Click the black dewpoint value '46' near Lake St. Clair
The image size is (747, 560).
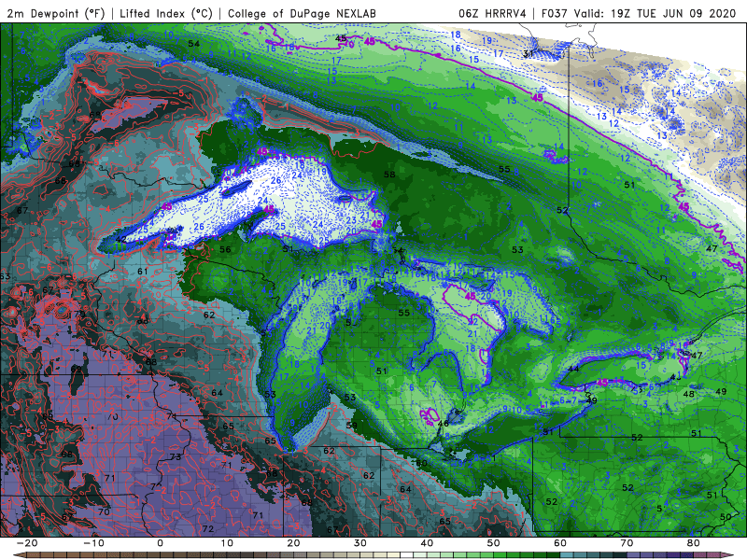tap(443, 424)
